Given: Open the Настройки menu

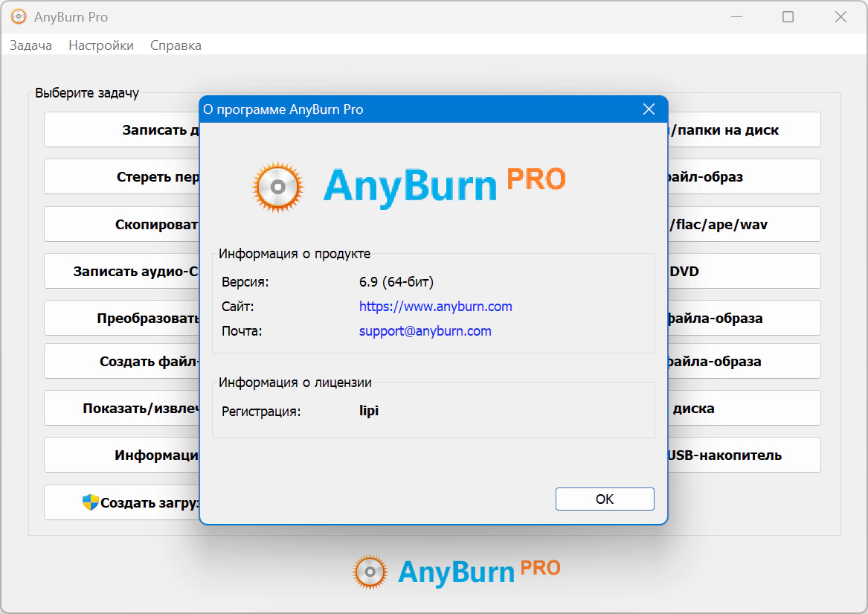Looking at the screenshot, I should pos(100,45).
